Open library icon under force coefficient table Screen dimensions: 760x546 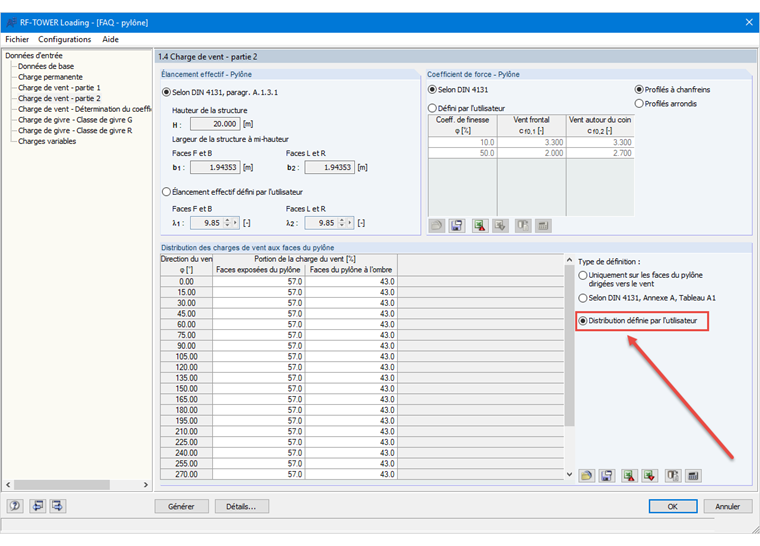(437, 225)
